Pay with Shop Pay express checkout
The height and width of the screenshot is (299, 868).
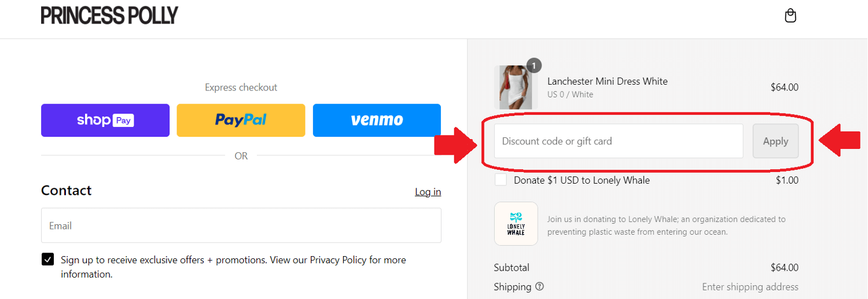click(105, 121)
